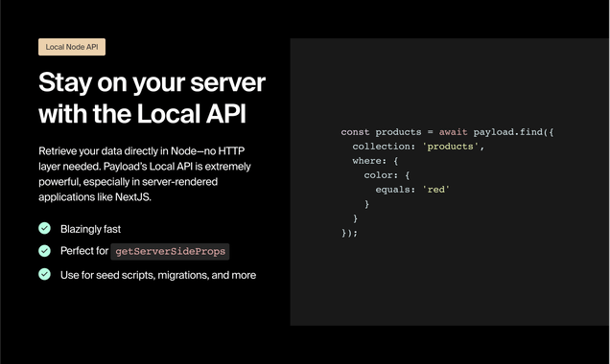Click code line "const products = await payload.find({"

pos(447,132)
